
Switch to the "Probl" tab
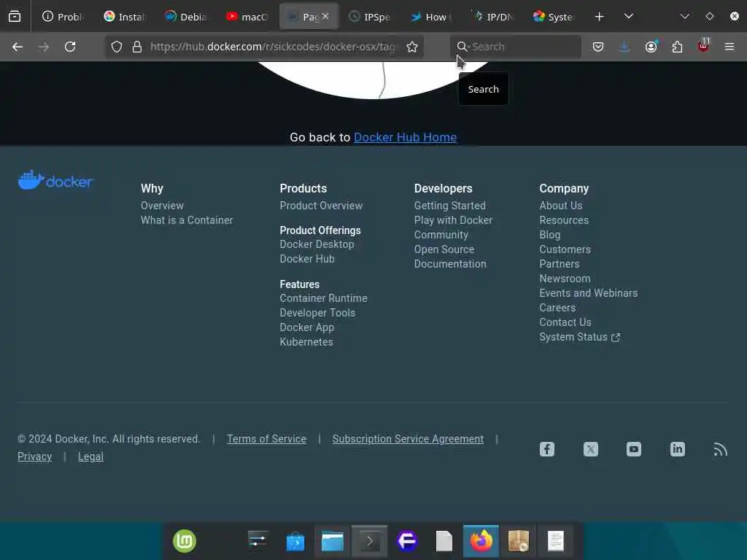[63, 17]
